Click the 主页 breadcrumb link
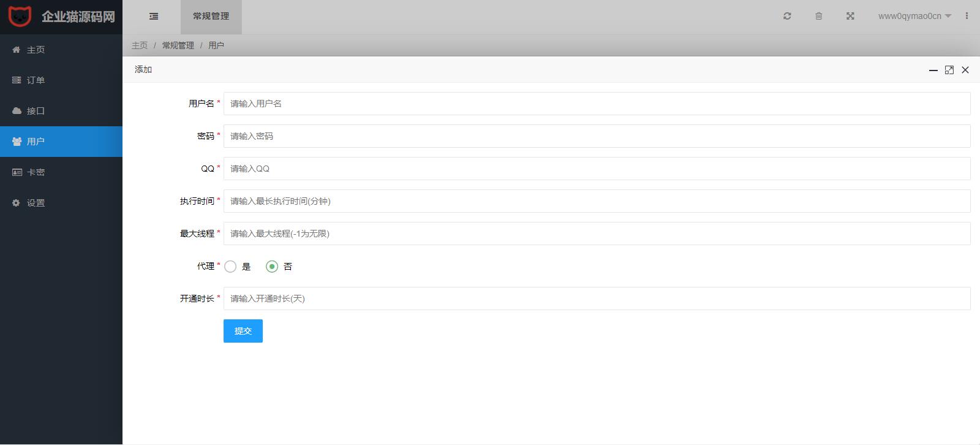Image resolution: width=980 pixels, height=445 pixels. (140, 45)
